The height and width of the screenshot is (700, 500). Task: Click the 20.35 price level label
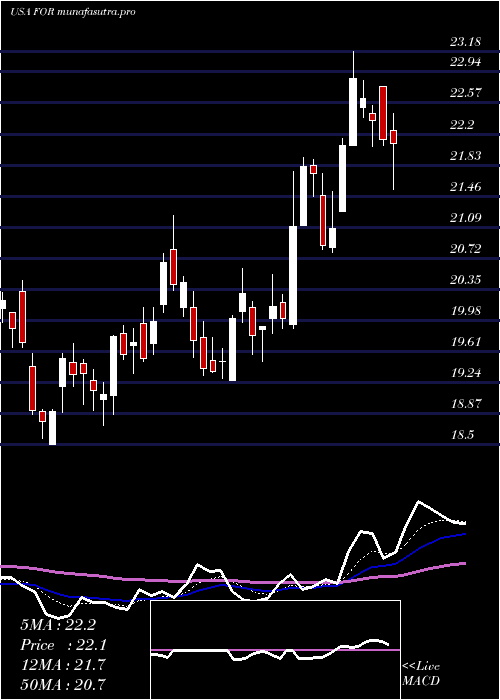point(465,280)
